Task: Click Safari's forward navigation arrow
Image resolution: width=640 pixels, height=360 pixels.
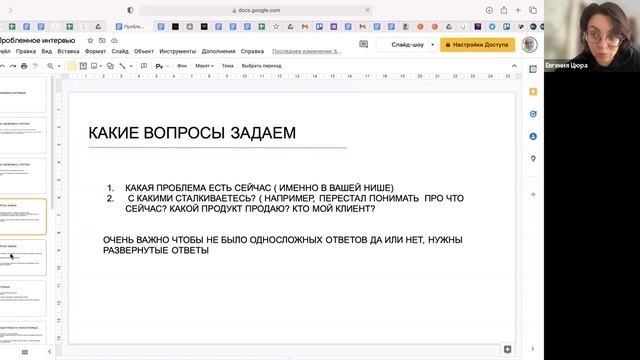Action: 11,10
